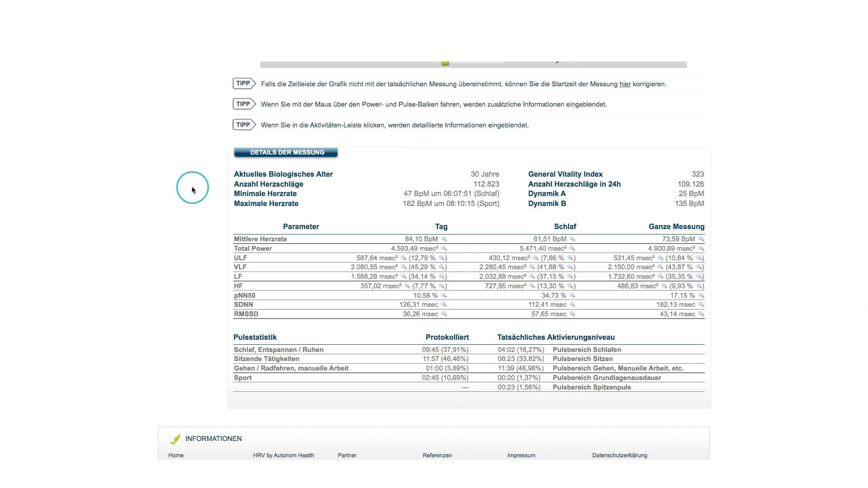The height and width of the screenshot is (488, 868).
Task: Click magnifier beside Ganze Messung LF 1.732,60 msec²
Action: pyautogui.click(x=660, y=277)
